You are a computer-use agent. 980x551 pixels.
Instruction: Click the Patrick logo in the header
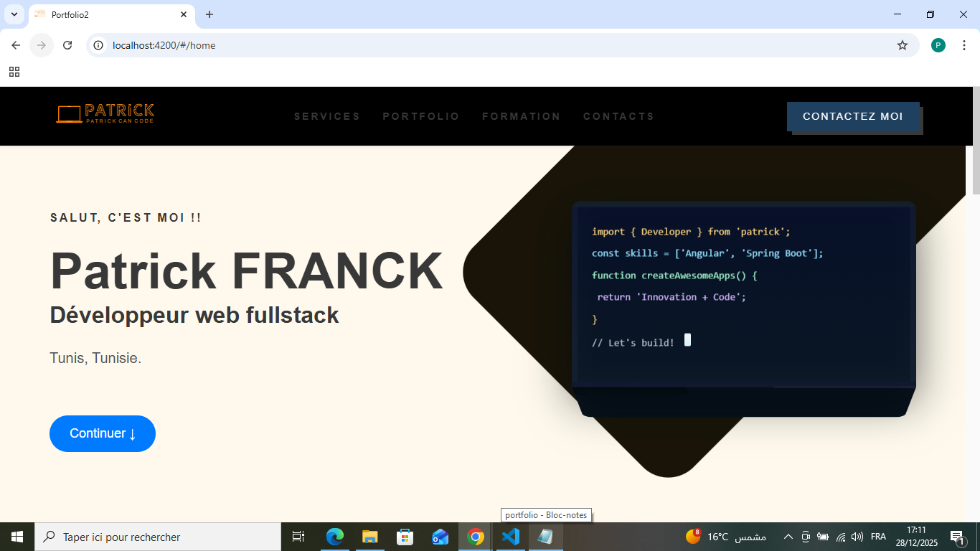[105, 116]
